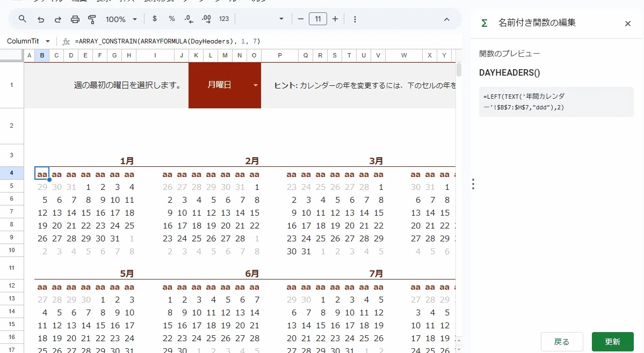Screen dimensions: 644x353
Task: Select column B header
Action: point(42,55)
